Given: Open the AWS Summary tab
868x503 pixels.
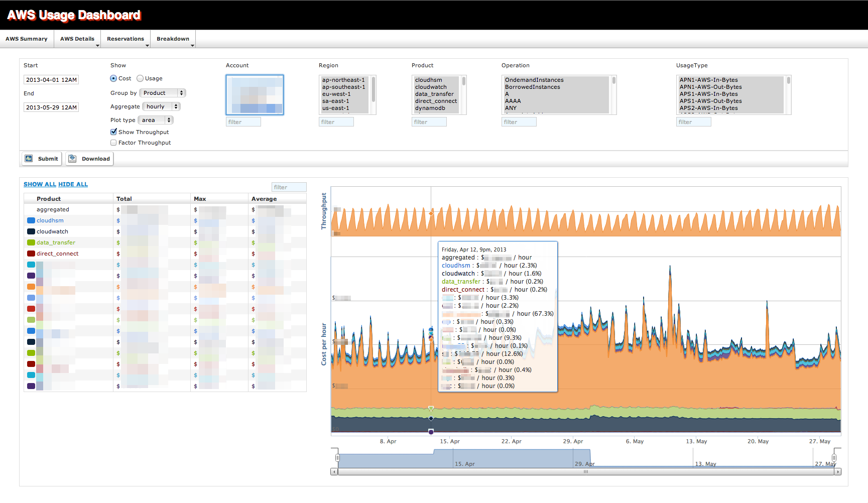Looking at the screenshot, I should [27, 39].
